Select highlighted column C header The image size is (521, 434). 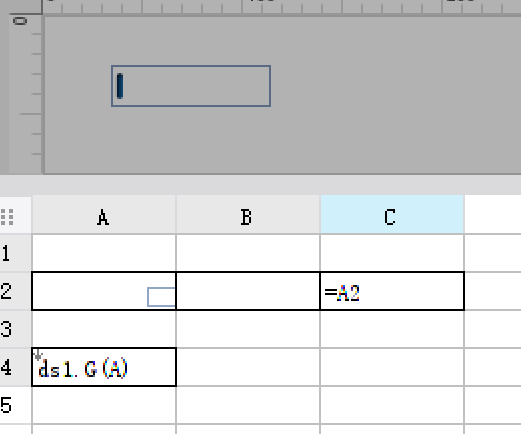click(x=392, y=214)
